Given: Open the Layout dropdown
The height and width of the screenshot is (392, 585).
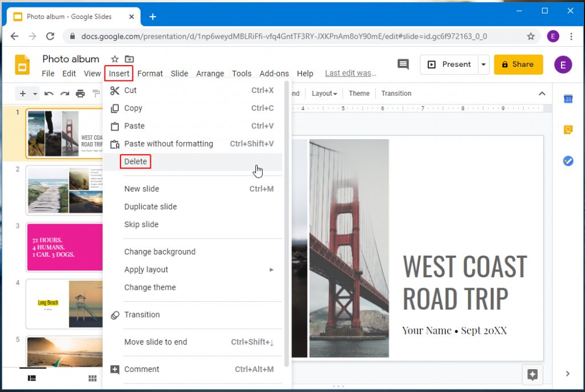Looking at the screenshot, I should (324, 93).
